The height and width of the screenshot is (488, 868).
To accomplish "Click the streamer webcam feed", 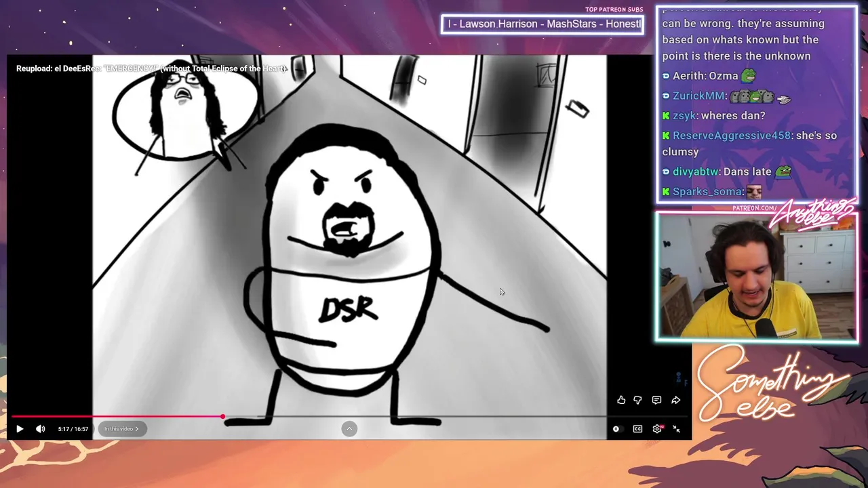I will coord(757,277).
